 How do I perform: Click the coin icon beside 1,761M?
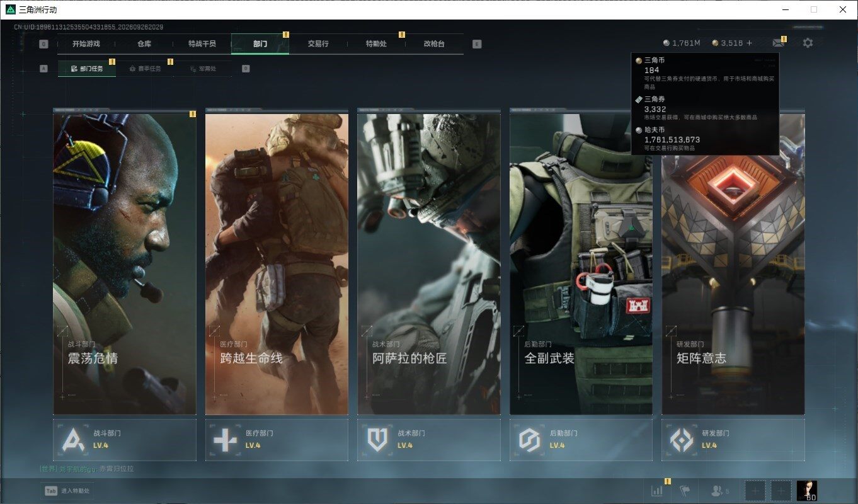[x=666, y=43]
